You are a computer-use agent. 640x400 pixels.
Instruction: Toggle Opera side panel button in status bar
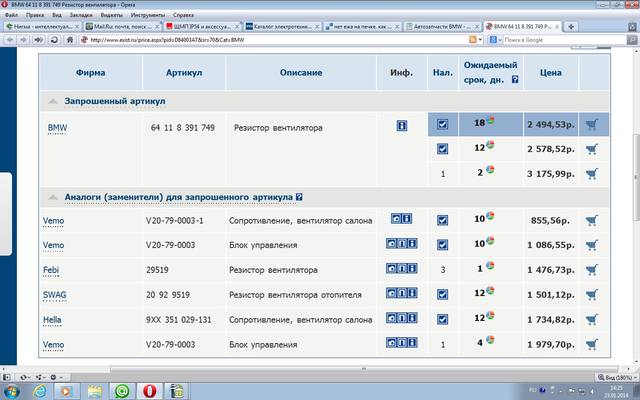[6, 377]
